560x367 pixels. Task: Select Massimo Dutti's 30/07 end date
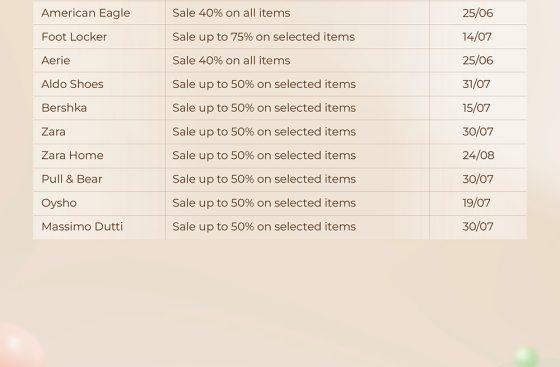pos(478,227)
